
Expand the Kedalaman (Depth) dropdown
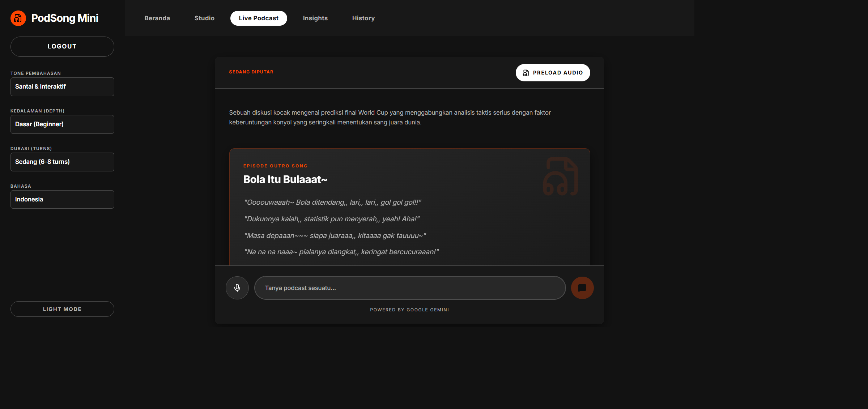coord(62,124)
